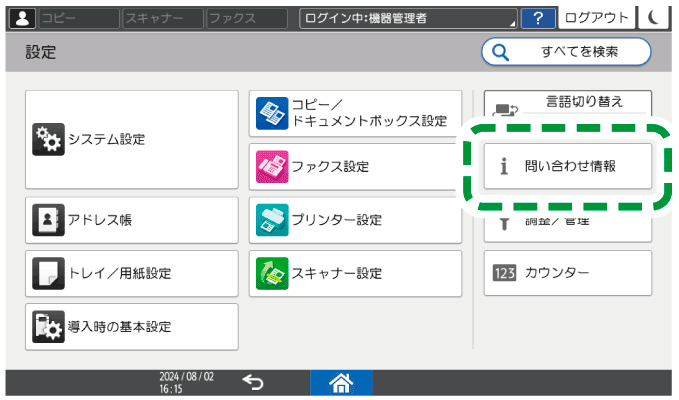679x400 pixels.
Task: Open コピー/ドキュメントボックス設定 tile
Action: coord(355,113)
